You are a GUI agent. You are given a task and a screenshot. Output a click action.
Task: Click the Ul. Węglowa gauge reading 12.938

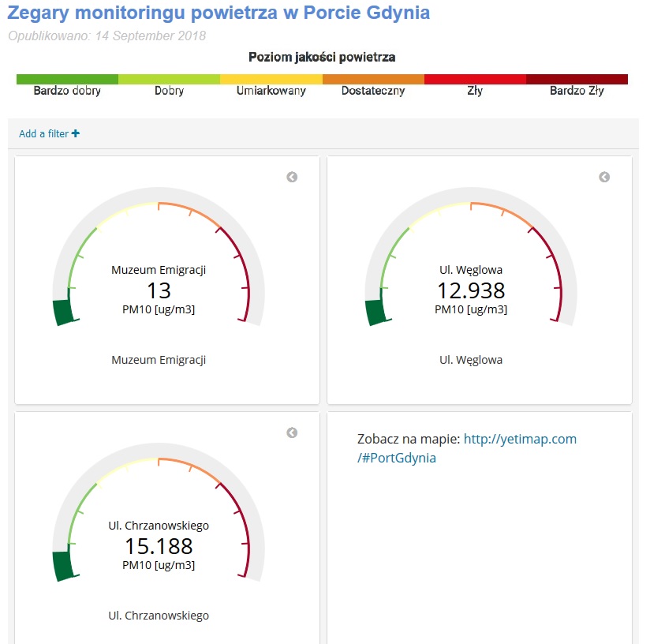click(471, 290)
